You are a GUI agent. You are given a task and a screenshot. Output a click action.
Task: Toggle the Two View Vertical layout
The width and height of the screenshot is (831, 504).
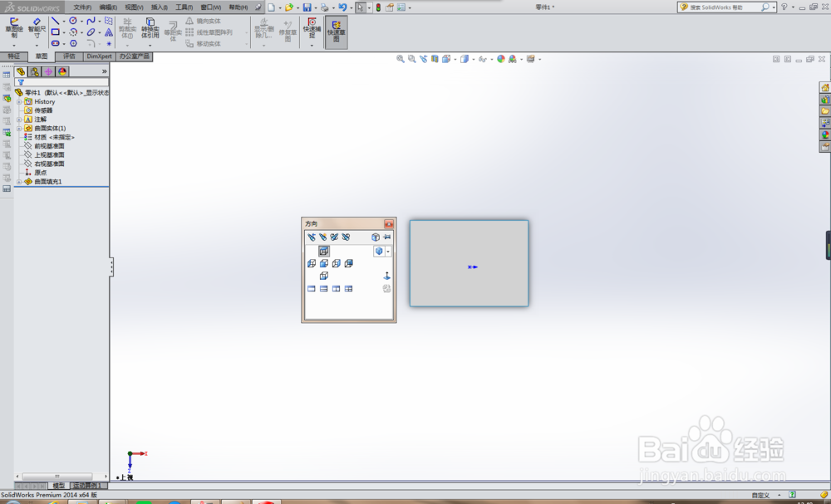click(x=336, y=288)
